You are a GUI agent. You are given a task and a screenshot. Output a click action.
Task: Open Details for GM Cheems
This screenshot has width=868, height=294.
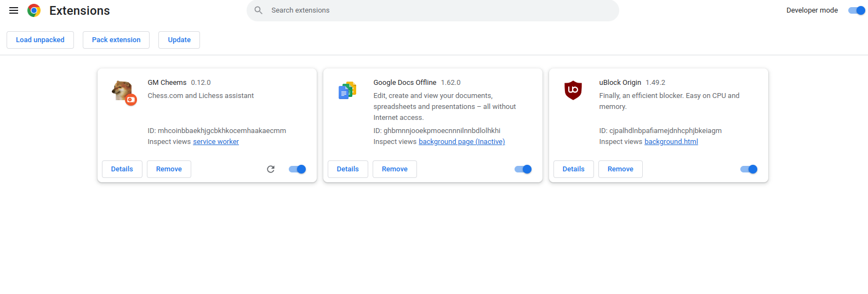pyautogui.click(x=122, y=169)
